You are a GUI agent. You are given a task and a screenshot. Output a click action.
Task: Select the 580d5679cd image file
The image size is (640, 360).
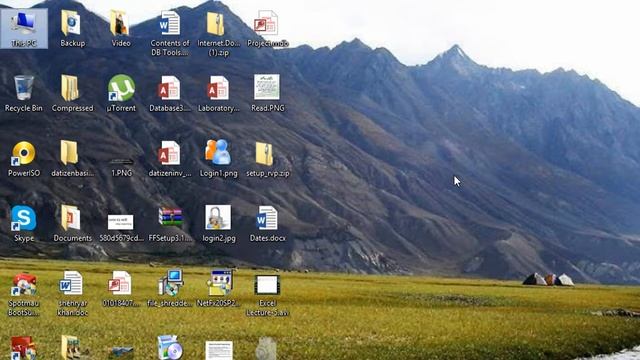[121, 228]
